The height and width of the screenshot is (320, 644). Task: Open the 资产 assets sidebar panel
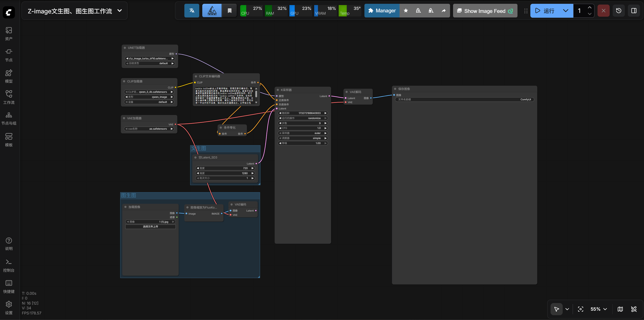point(9,34)
